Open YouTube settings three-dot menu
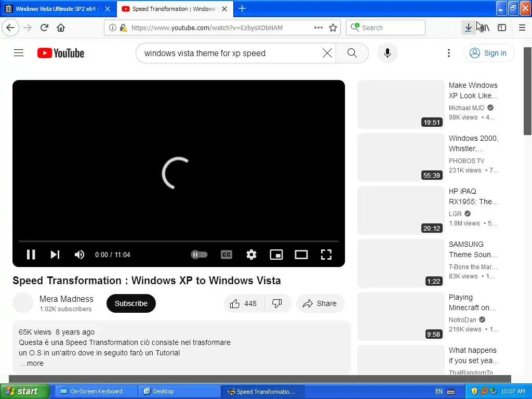Viewport: 532px width, 399px height. pos(448,53)
